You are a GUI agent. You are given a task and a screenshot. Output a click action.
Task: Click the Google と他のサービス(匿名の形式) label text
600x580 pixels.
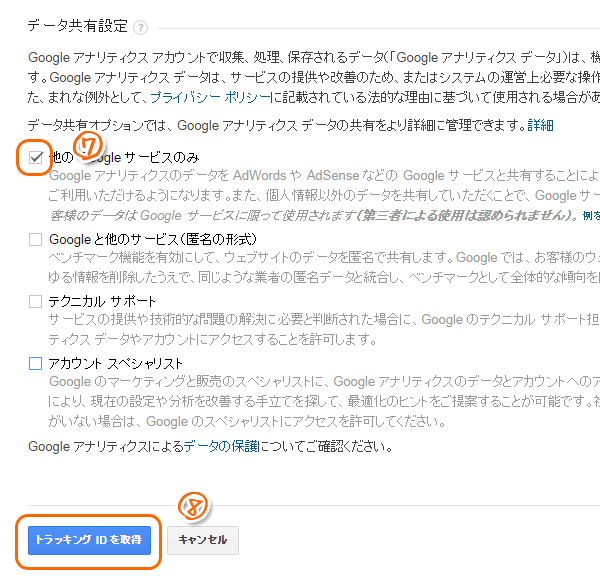coord(153,240)
